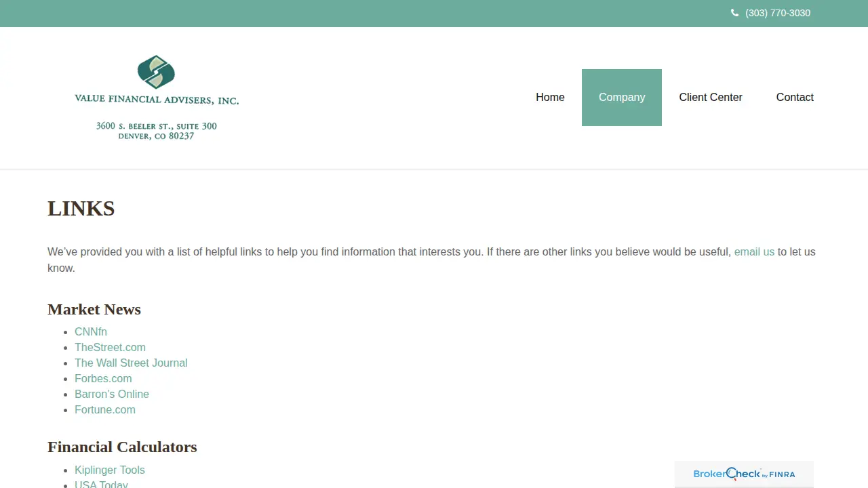Image resolution: width=868 pixels, height=488 pixels.
Task: Select the Market News heading
Action: click(x=94, y=309)
